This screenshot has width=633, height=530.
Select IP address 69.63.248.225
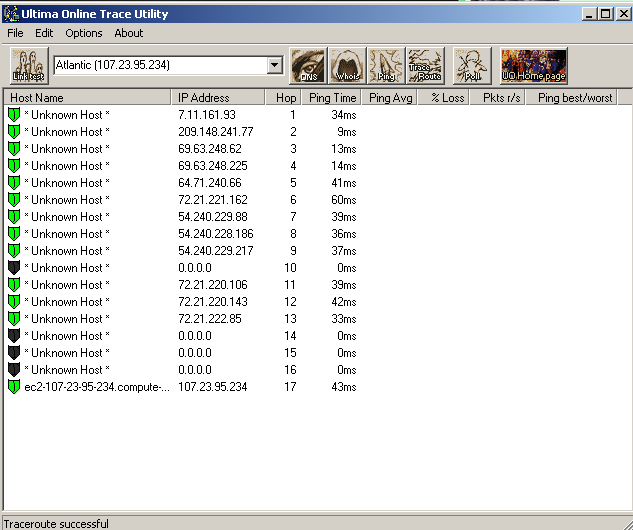(x=213, y=165)
